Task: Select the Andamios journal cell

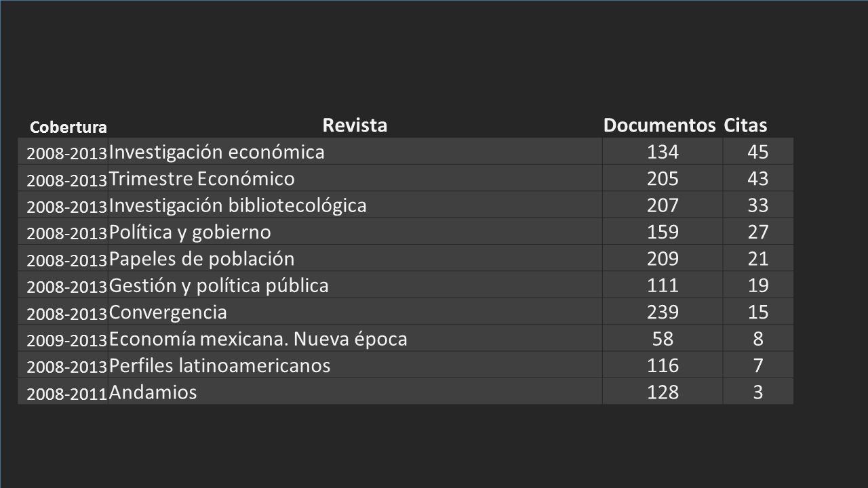Action: (355, 392)
